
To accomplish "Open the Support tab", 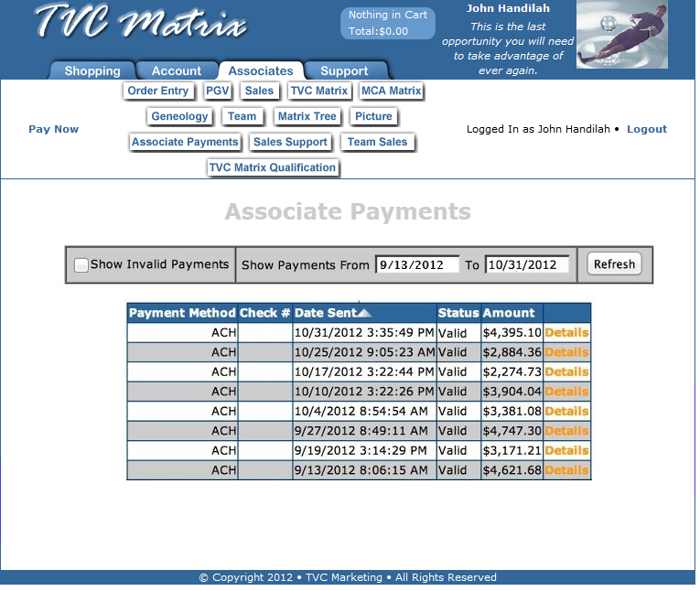I will pos(344,70).
